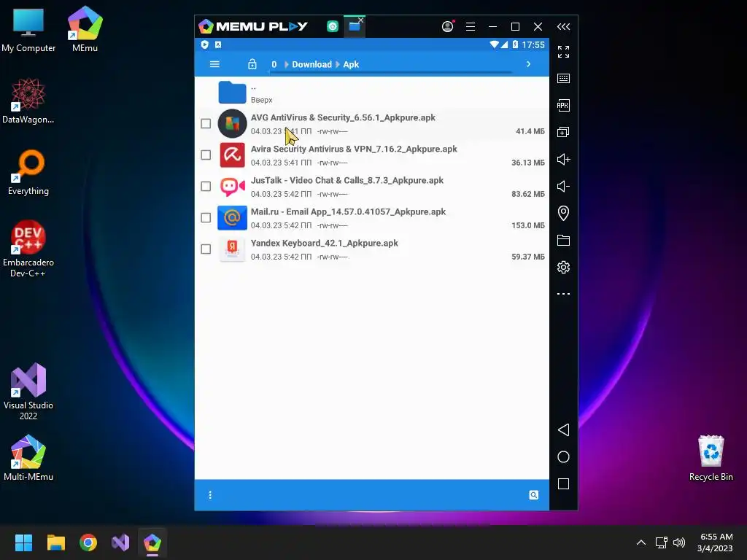The image size is (747, 560).
Task: Click MEmu multi-window sidebar icon
Action: click(x=564, y=133)
